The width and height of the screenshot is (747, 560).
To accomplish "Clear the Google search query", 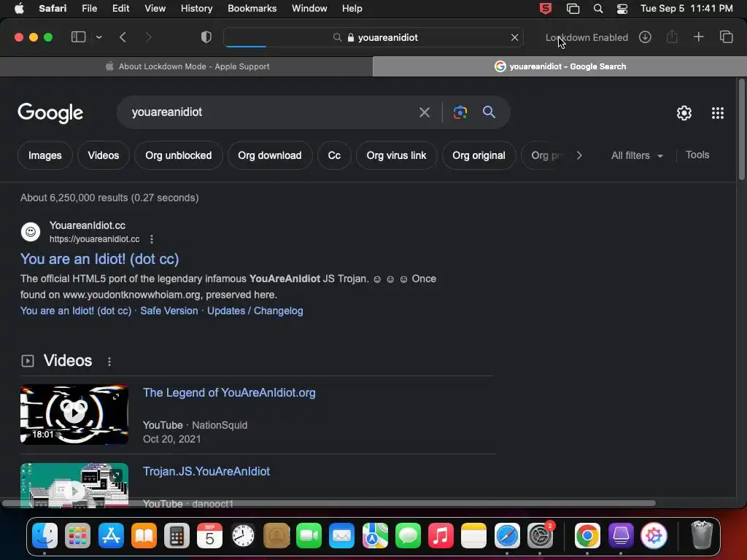I will coord(424,112).
